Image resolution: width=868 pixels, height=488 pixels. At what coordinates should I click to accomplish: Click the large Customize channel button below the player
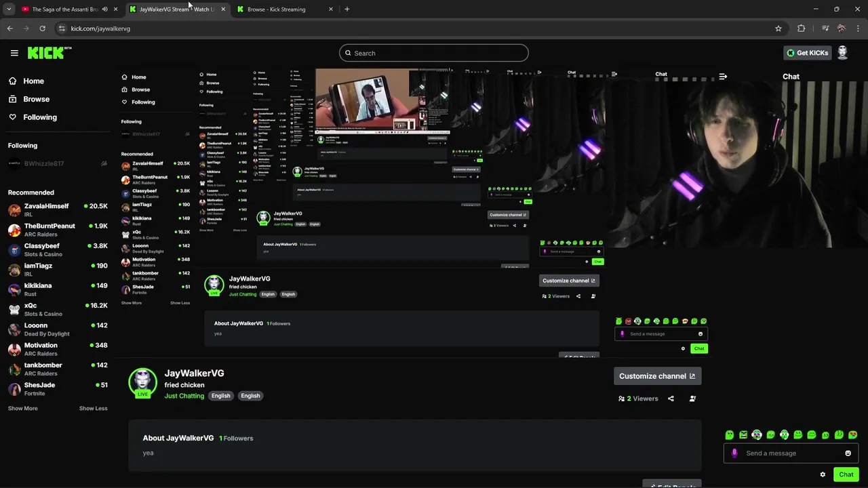pyautogui.click(x=657, y=376)
